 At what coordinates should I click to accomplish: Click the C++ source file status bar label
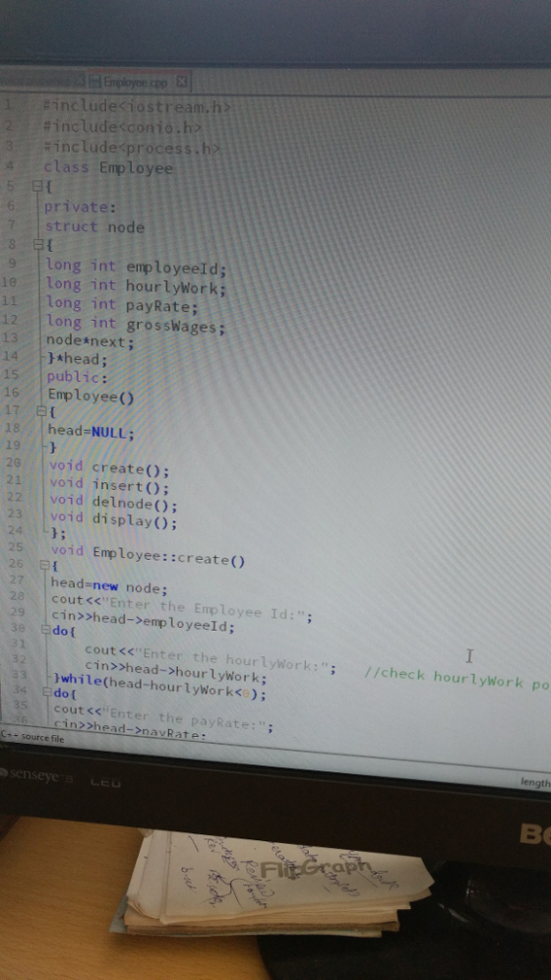31,737
